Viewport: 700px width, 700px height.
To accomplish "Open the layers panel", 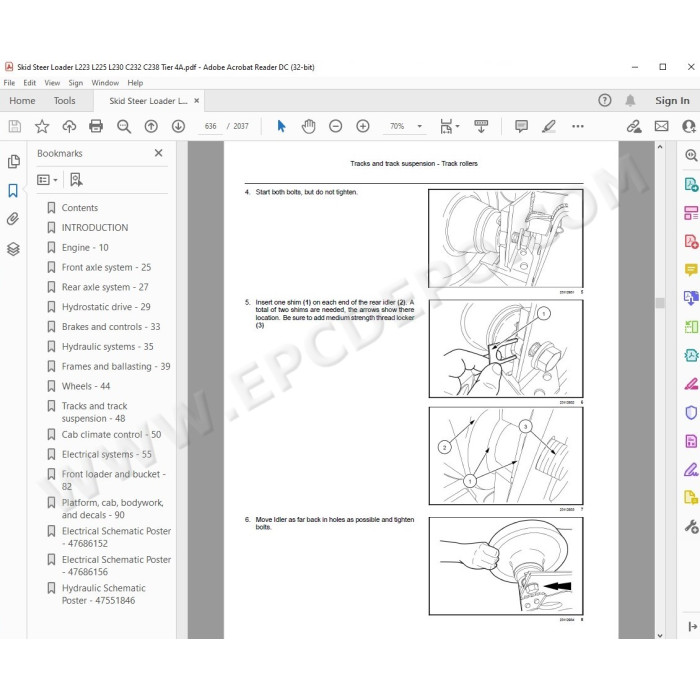I will [x=13, y=249].
